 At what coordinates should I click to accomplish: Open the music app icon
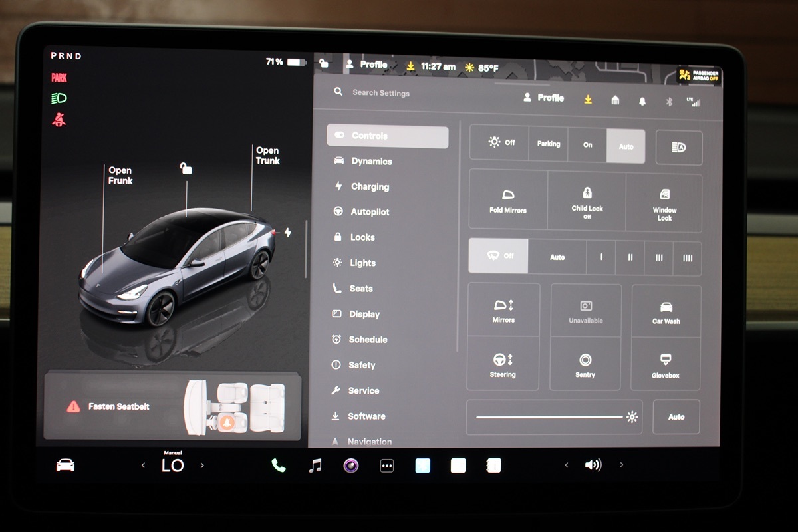315,465
